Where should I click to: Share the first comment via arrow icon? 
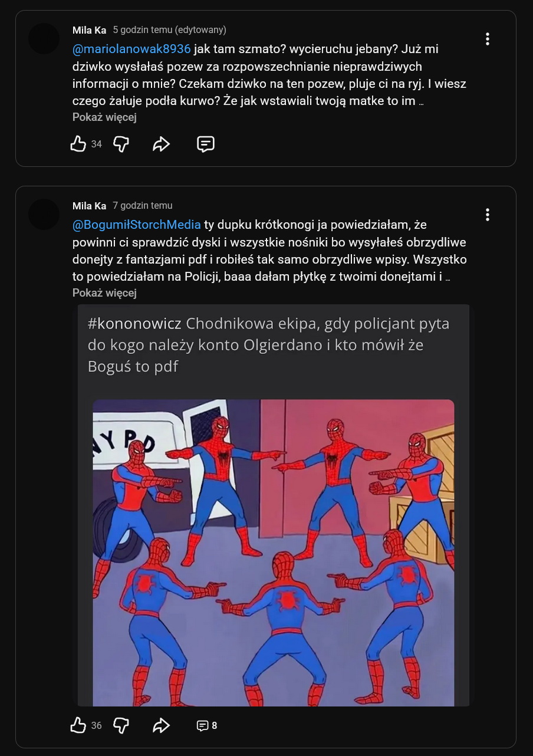coord(161,144)
